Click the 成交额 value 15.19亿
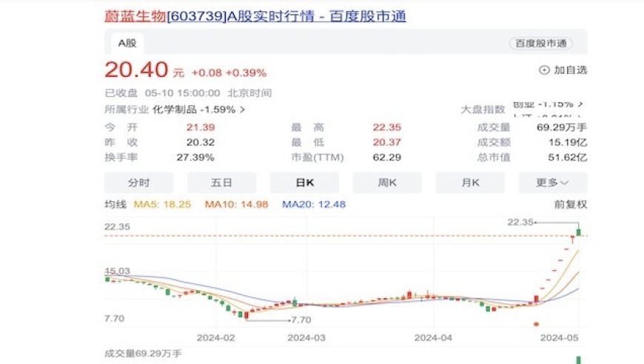This screenshot has width=644, height=364. (x=568, y=142)
